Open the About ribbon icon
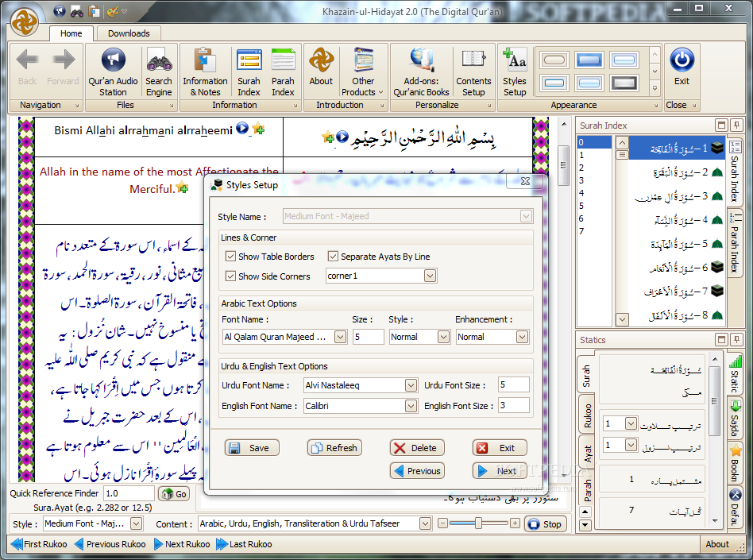The height and width of the screenshot is (560, 753). [x=321, y=68]
